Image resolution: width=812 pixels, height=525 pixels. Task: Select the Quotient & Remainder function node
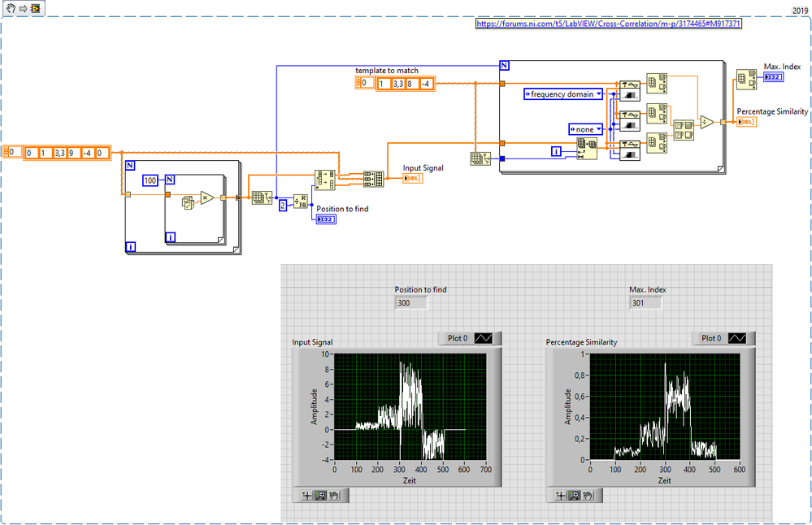coord(301,202)
